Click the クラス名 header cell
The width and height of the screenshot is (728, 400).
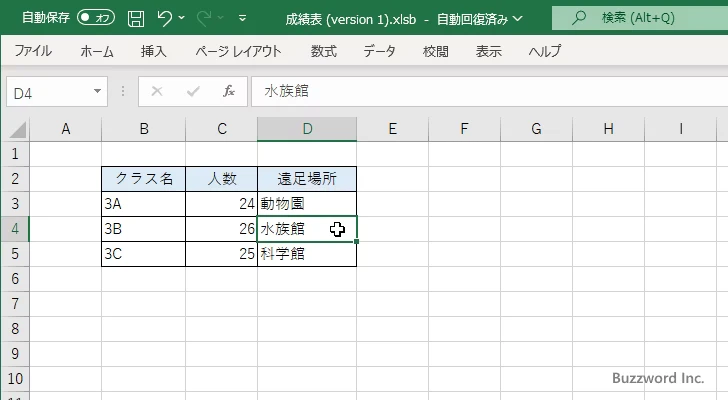click(x=143, y=179)
